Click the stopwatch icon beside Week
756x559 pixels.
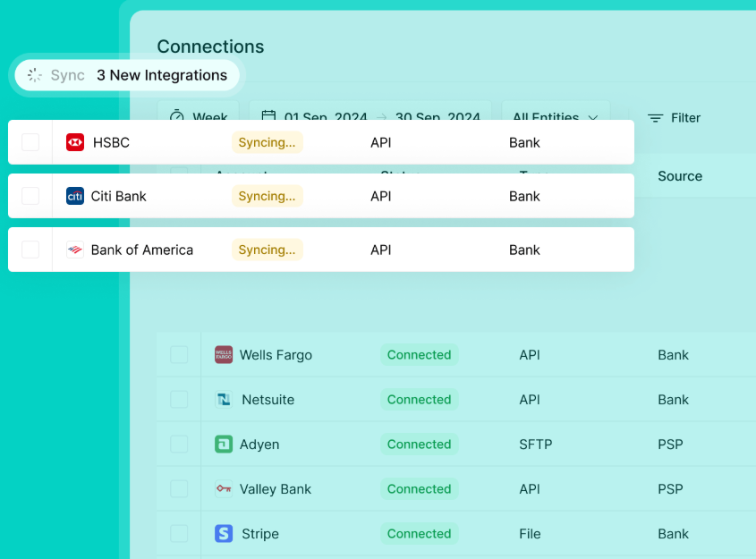click(177, 114)
